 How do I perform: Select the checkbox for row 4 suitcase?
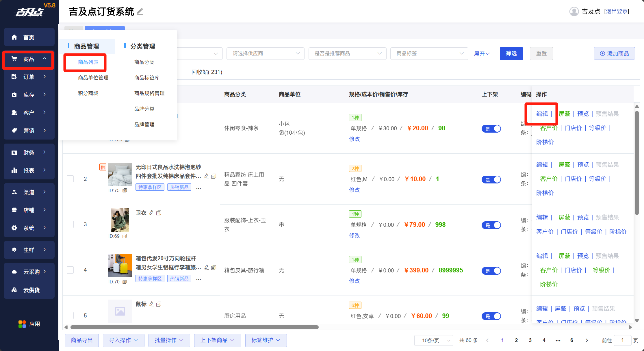[x=70, y=270]
